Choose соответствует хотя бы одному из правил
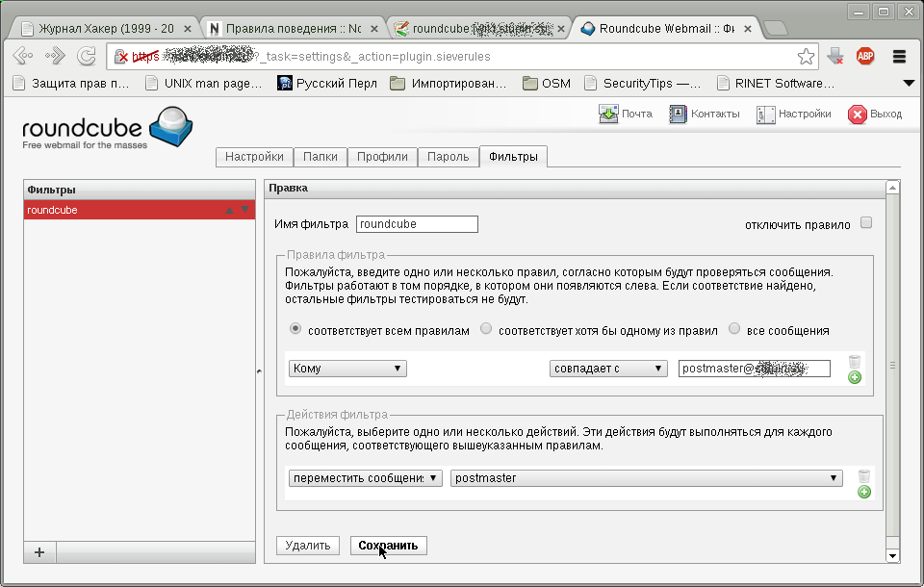The image size is (924, 587). click(488, 329)
